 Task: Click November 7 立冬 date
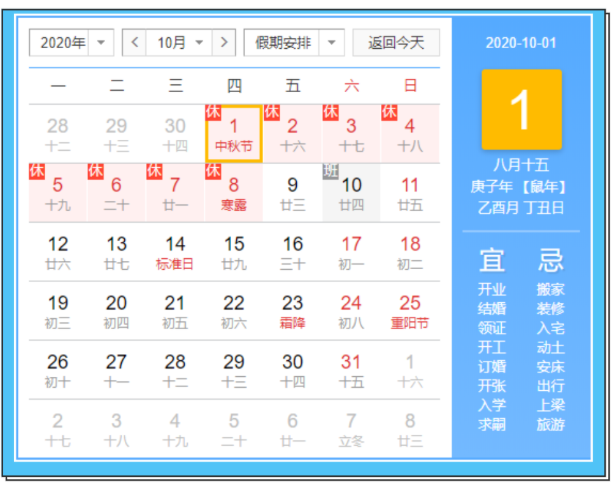point(351,428)
